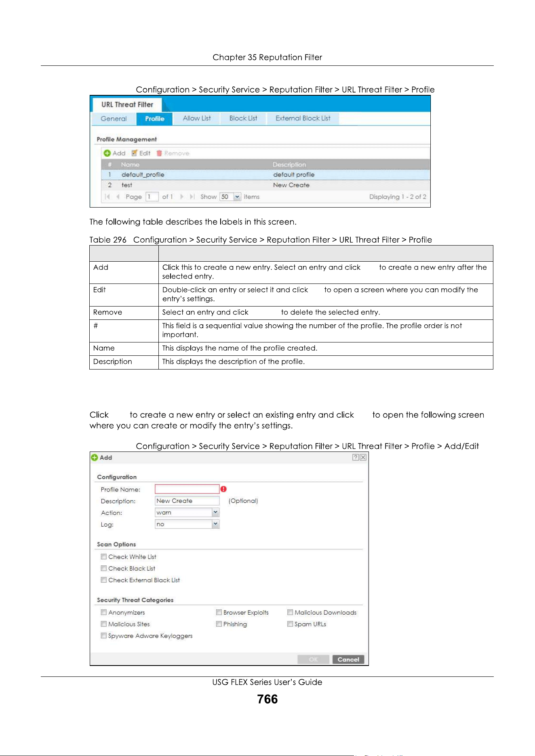Viewport: 535px width, 756px height.
Task: Click the Name column header
Action: point(130,165)
